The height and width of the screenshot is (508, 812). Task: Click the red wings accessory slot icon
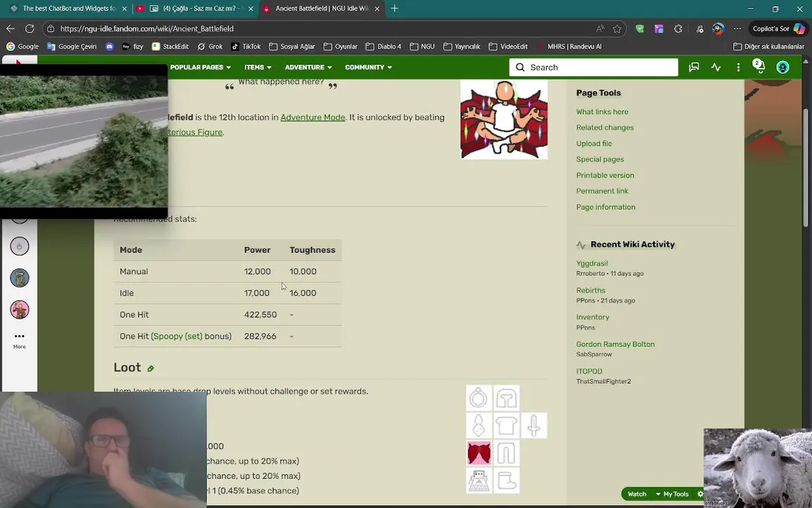pyautogui.click(x=479, y=453)
